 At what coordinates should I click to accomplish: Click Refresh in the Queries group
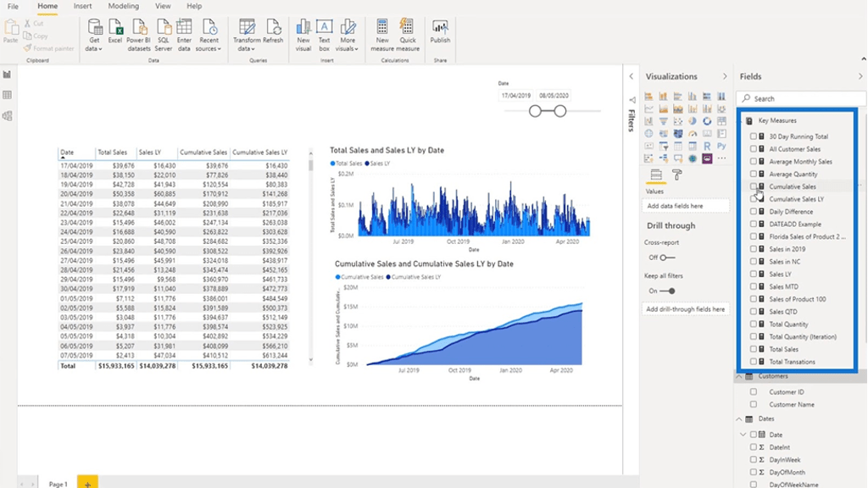click(x=273, y=31)
